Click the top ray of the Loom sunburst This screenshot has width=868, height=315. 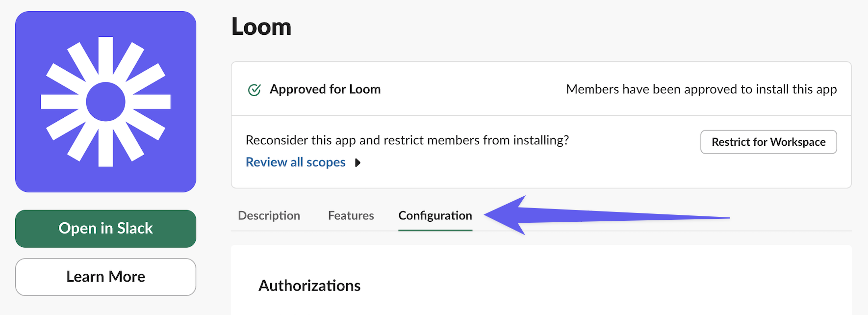(x=105, y=56)
